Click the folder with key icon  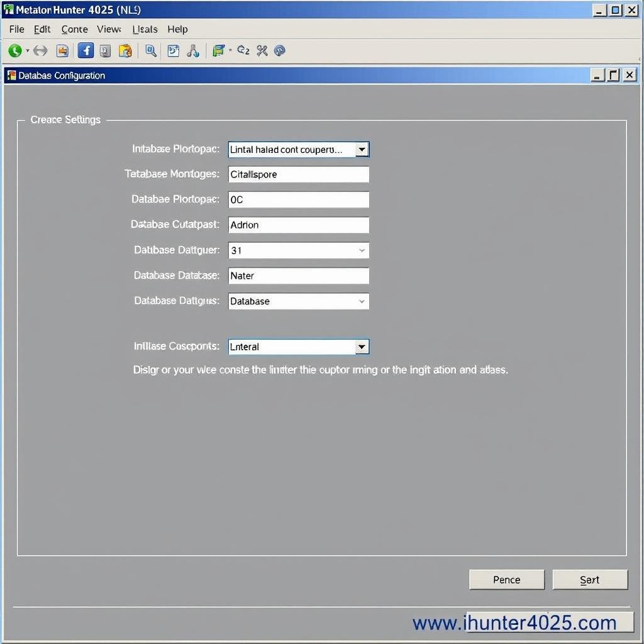click(125, 50)
